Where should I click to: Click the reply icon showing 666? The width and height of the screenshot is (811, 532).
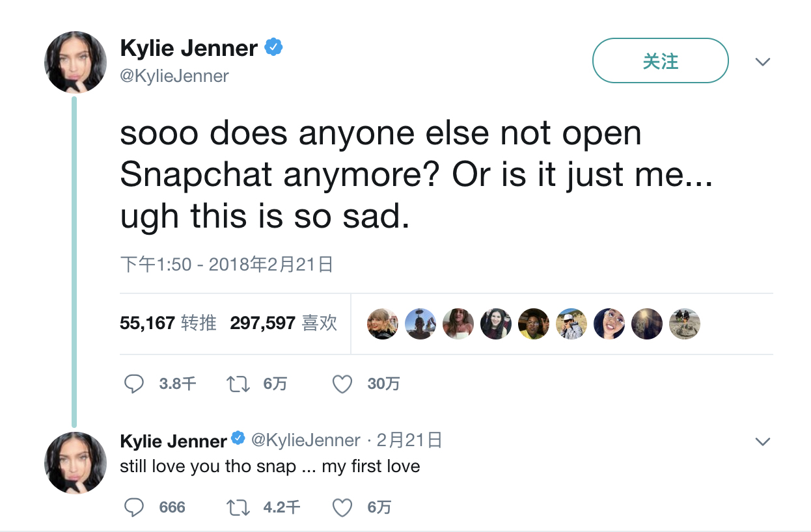click(x=133, y=507)
